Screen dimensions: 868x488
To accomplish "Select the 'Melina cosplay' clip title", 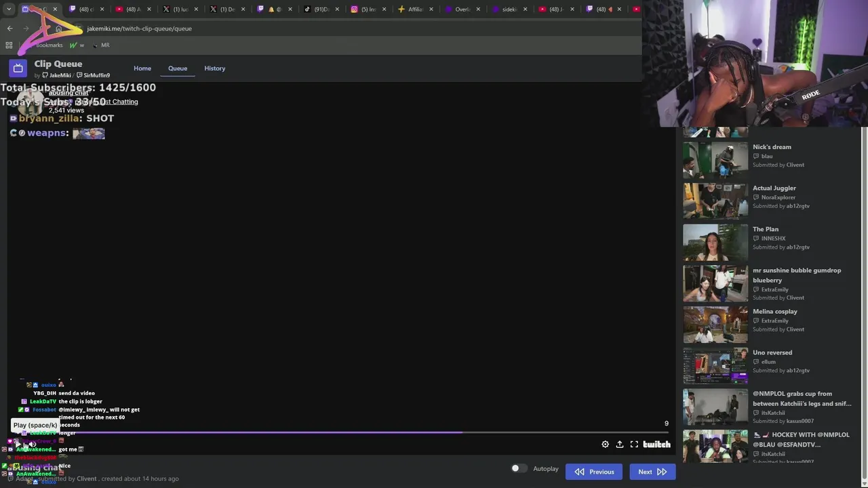I will pos(775,312).
